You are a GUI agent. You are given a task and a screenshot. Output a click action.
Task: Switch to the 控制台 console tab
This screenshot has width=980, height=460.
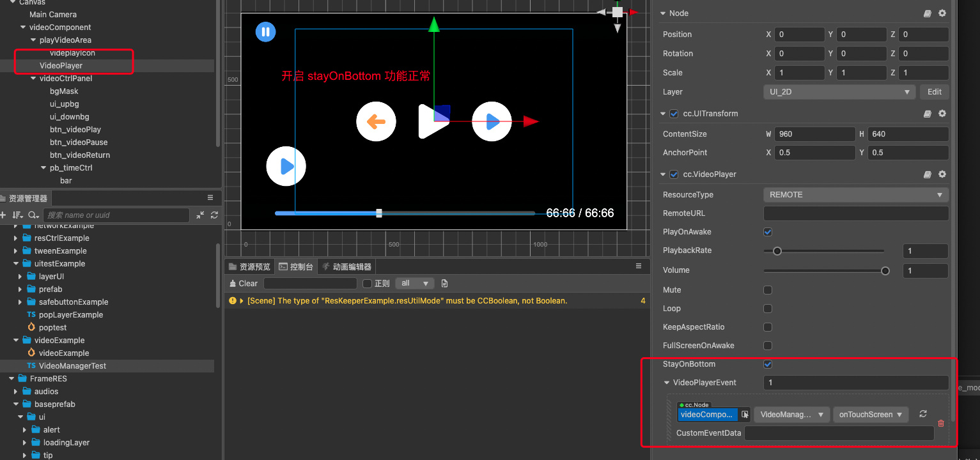tap(296, 266)
